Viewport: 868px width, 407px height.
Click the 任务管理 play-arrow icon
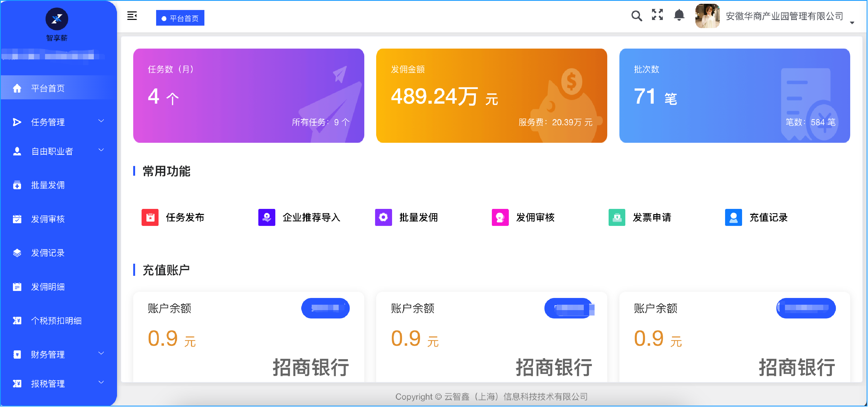[x=17, y=122]
